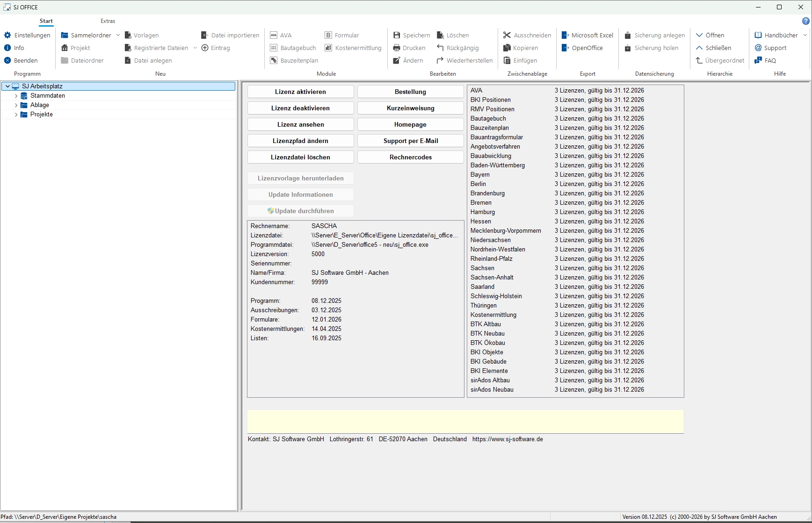Viewport: 812px width, 523px height.
Task: Click the Microsoft Excel export icon
Action: coord(565,35)
